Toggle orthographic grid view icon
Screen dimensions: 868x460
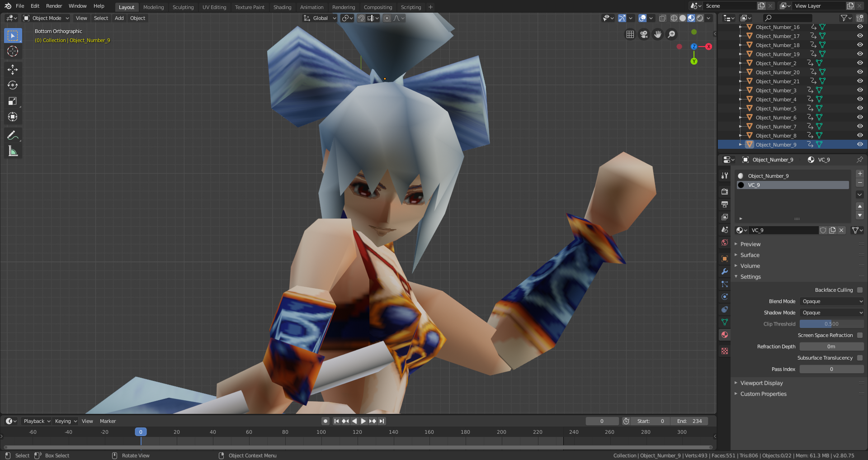click(x=630, y=34)
